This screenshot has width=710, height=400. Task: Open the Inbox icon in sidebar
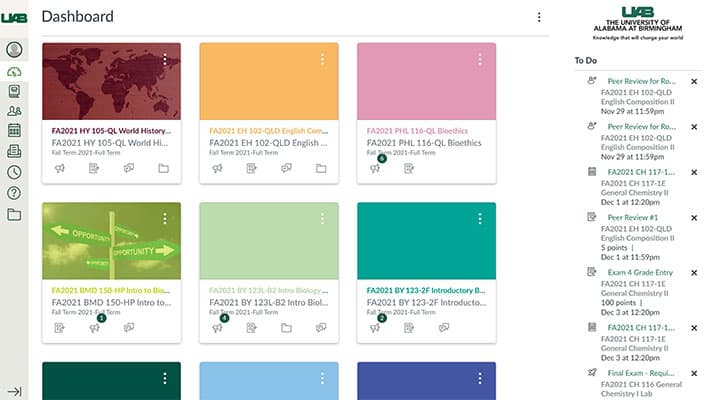point(14,151)
